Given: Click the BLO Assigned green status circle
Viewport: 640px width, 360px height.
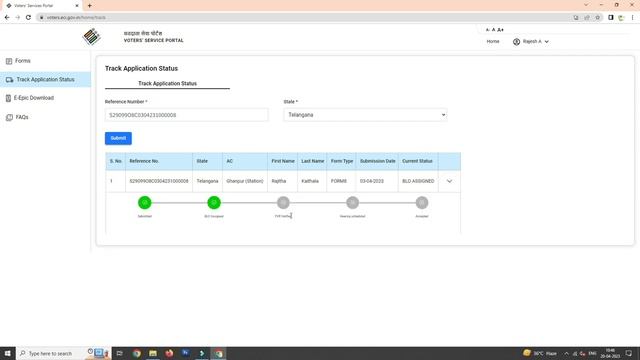Looking at the screenshot, I should tap(214, 202).
